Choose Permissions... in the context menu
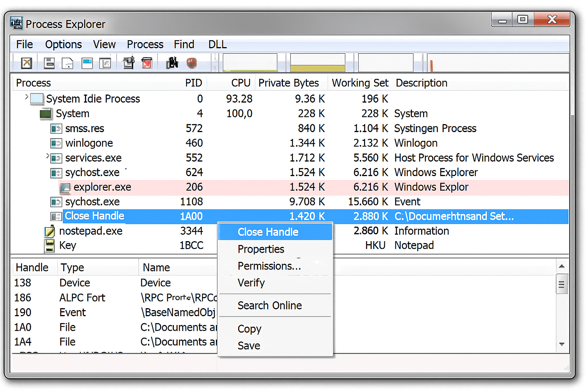 pos(275,266)
